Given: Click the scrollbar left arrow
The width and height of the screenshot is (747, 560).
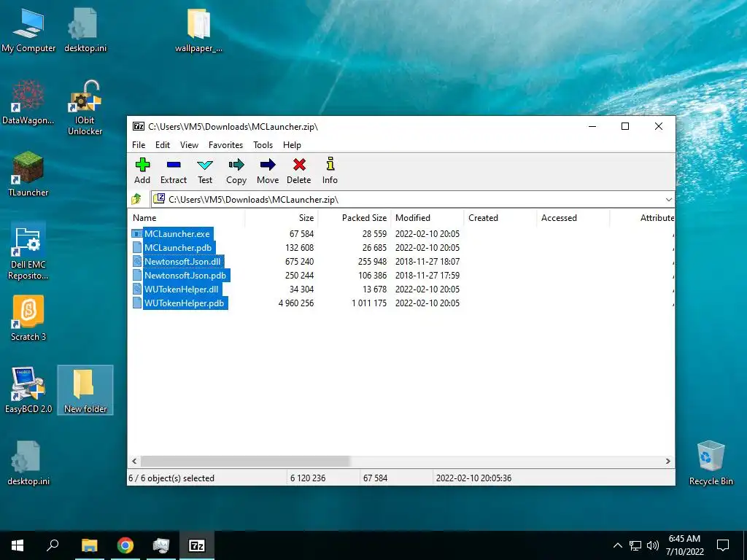Looking at the screenshot, I should click(134, 461).
